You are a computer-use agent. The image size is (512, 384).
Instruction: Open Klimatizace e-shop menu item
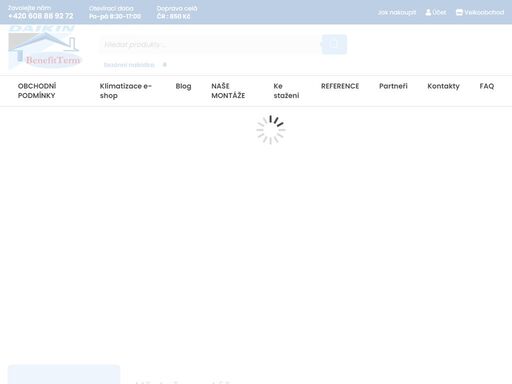click(x=126, y=91)
